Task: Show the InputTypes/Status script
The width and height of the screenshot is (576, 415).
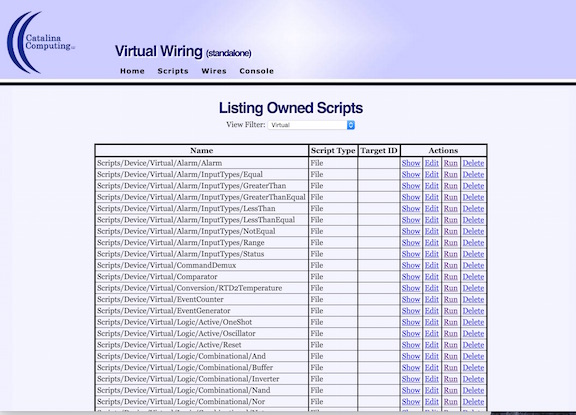Action: tap(411, 254)
